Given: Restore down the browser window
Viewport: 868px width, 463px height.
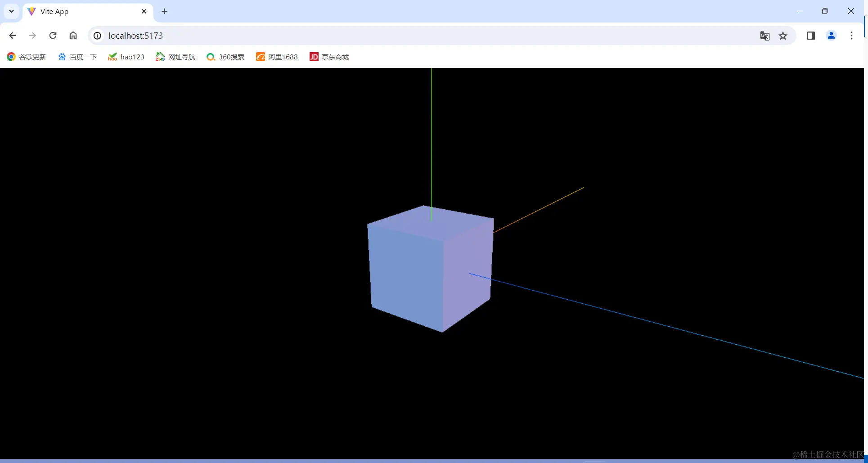Looking at the screenshot, I should 825,11.
